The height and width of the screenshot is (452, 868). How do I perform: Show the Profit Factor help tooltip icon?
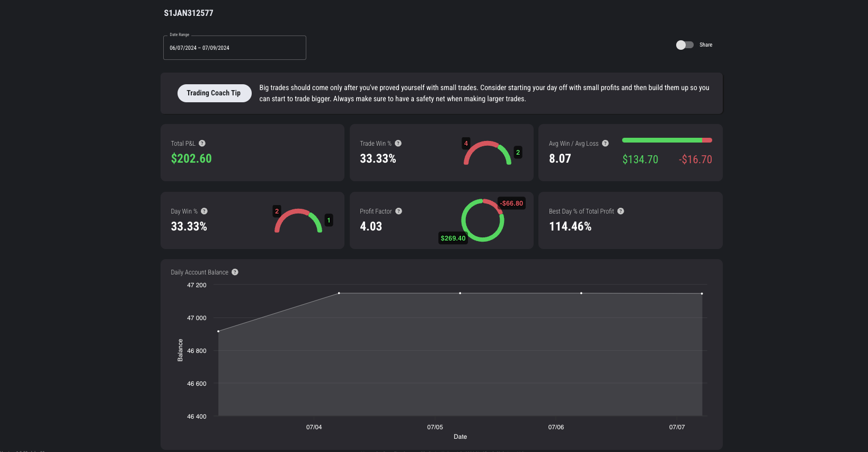398,211
